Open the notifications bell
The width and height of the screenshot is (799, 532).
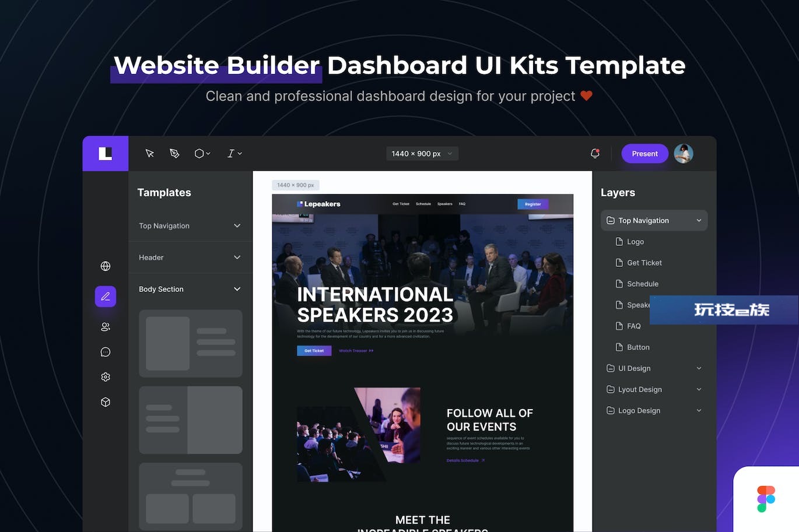595,153
